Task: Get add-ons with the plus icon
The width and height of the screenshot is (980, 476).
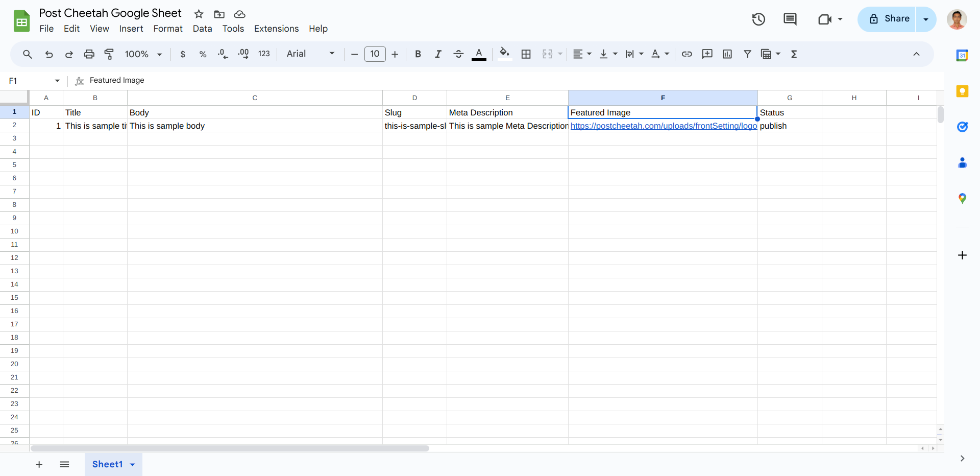Action: 962,255
